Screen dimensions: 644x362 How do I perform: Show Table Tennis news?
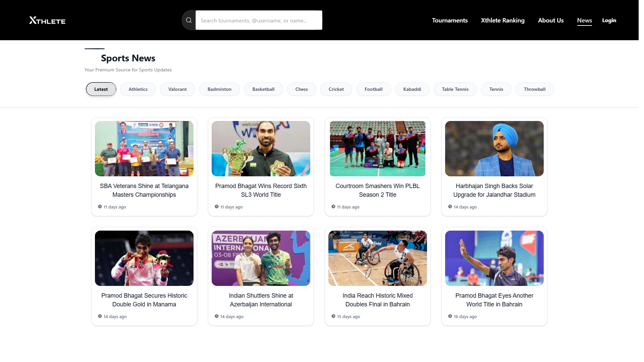(x=455, y=89)
